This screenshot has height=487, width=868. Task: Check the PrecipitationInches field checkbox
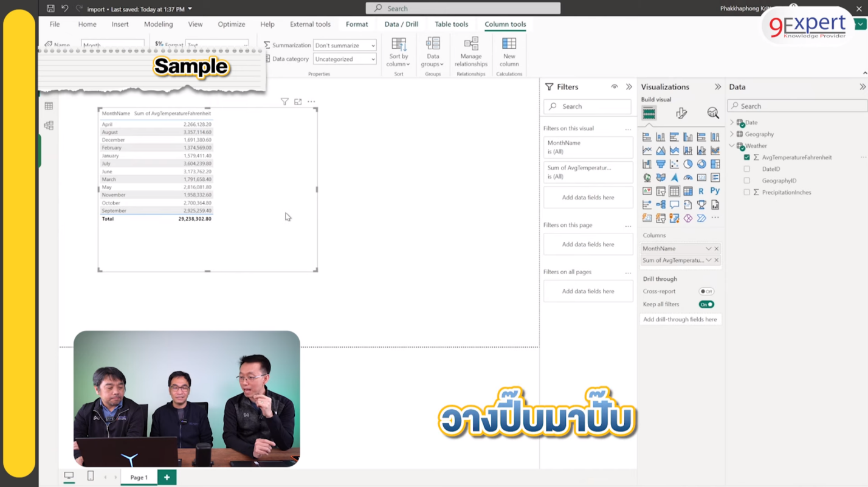coord(746,192)
